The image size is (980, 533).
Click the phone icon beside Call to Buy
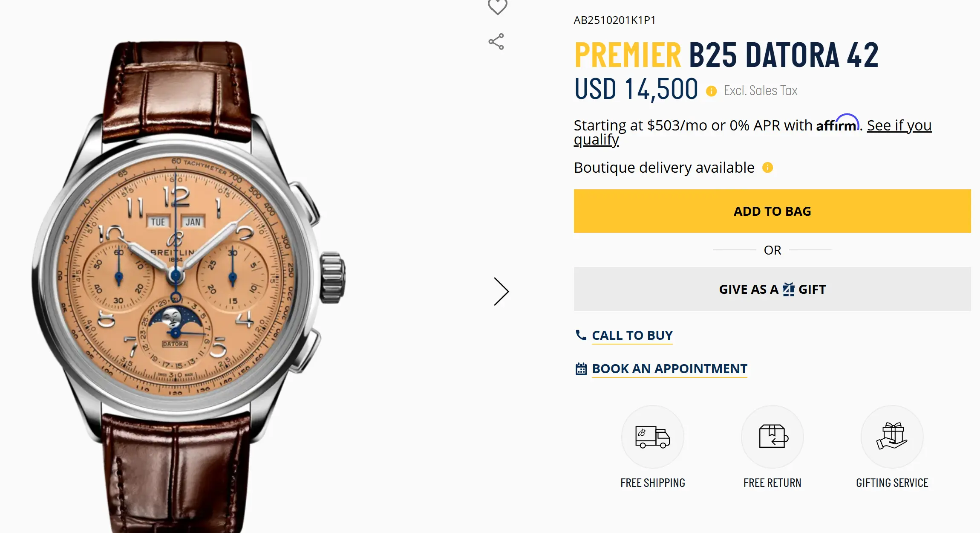581,335
